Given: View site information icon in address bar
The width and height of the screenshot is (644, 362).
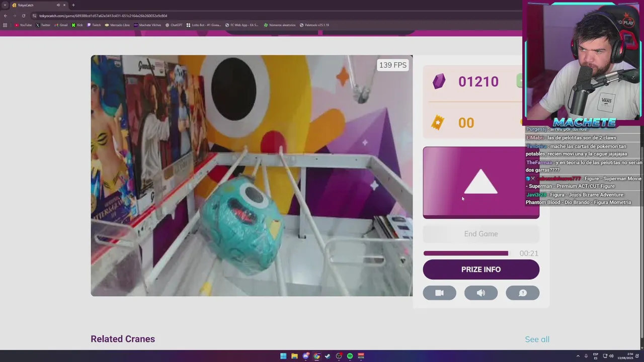Looking at the screenshot, I should [35, 16].
